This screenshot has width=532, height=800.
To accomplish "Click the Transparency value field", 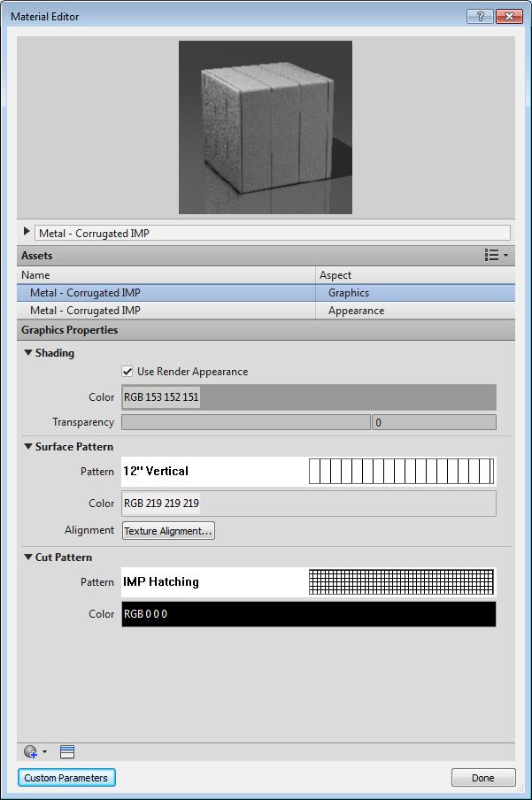I will [x=434, y=422].
